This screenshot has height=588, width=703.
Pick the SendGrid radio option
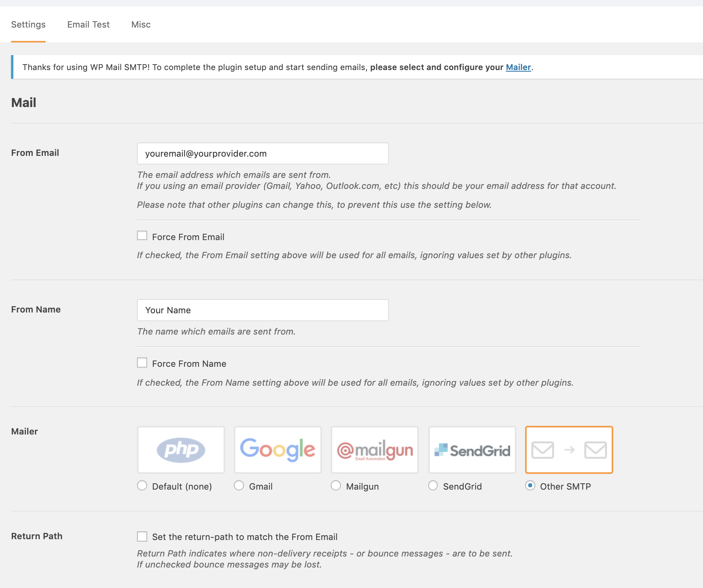[x=433, y=486]
